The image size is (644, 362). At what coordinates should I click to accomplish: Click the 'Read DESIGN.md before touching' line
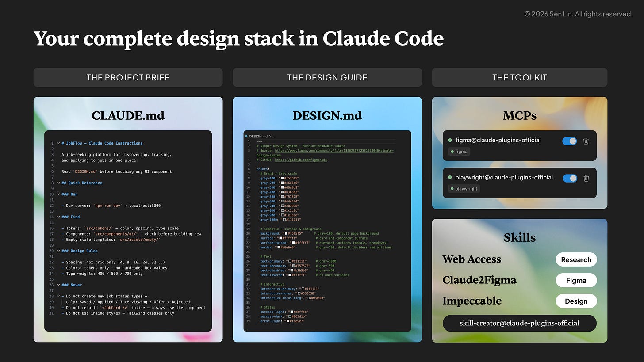[x=118, y=171]
